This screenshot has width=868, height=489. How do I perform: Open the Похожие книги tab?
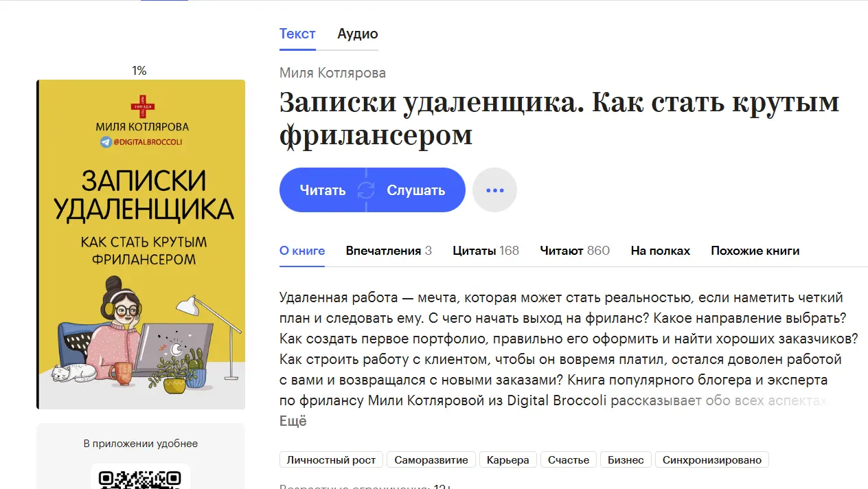755,251
